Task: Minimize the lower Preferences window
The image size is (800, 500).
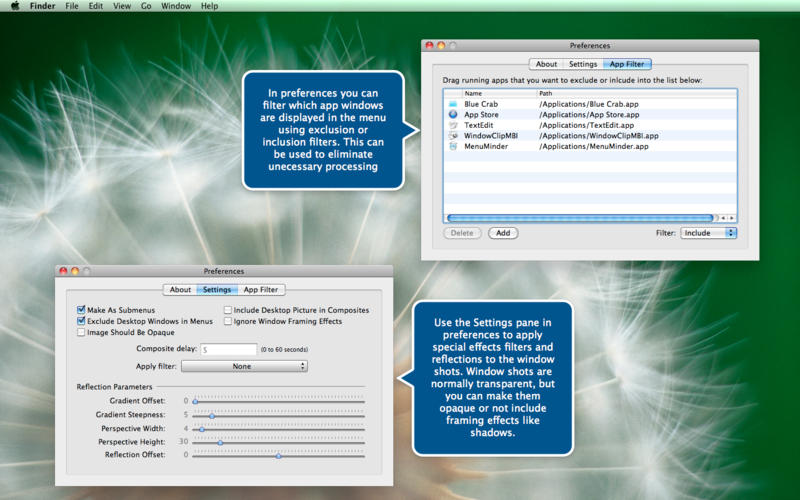Action: point(74,271)
